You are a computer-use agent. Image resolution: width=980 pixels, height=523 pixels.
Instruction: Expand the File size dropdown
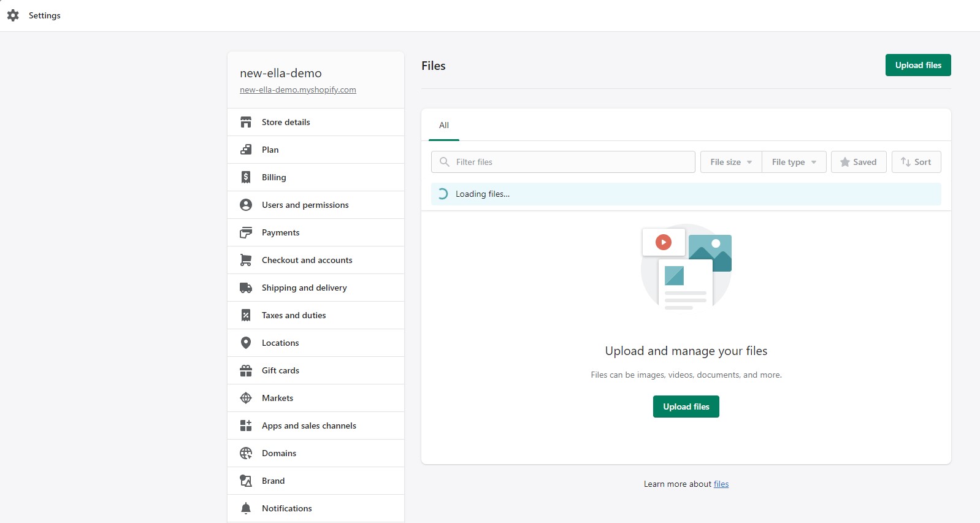click(x=731, y=162)
